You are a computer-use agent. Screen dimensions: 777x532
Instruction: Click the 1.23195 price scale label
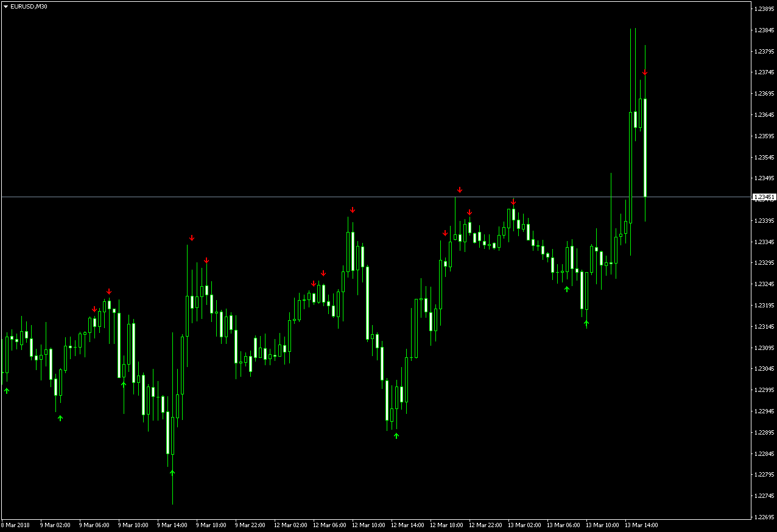click(x=765, y=306)
